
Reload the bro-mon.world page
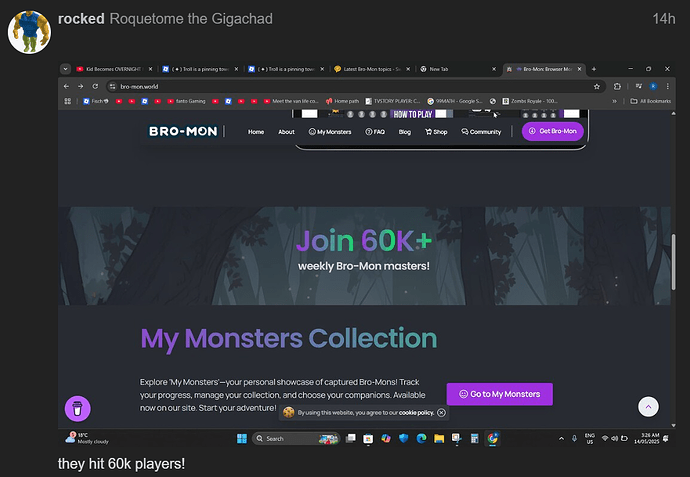tap(95, 87)
